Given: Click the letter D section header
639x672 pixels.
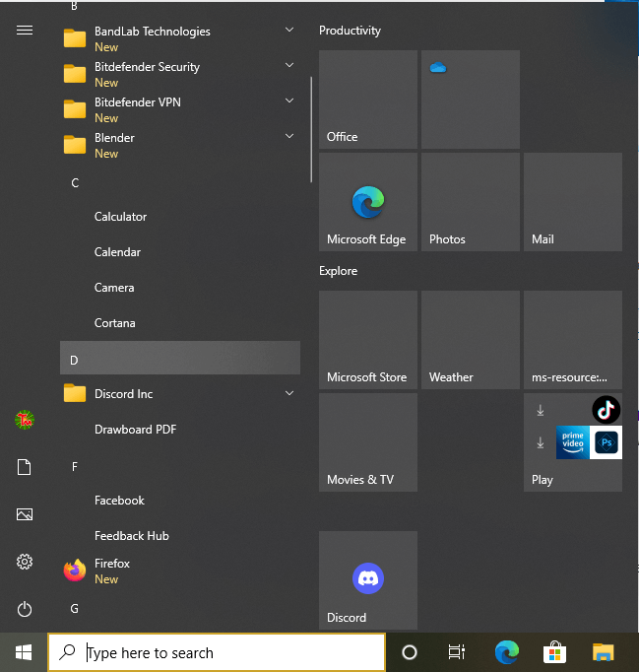Looking at the screenshot, I should point(180,358).
